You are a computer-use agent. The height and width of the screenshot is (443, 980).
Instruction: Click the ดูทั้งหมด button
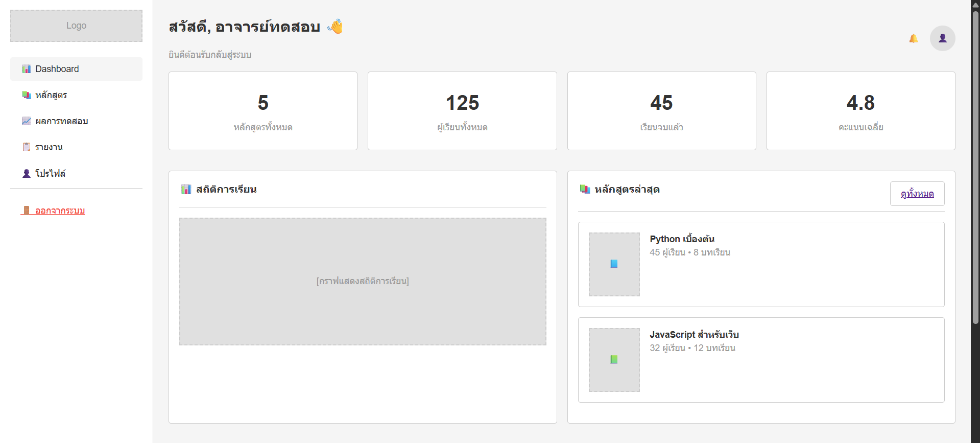[917, 194]
